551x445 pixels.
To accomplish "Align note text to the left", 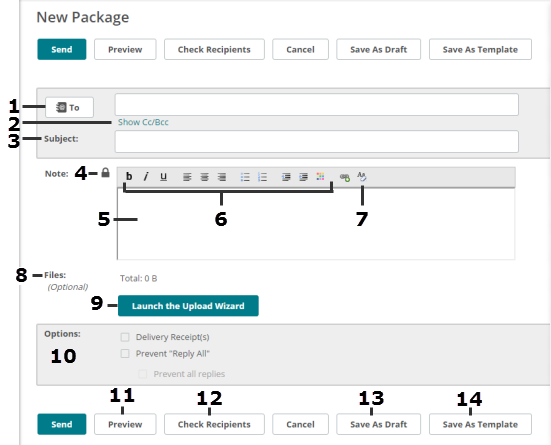I will click(x=187, y=177).
